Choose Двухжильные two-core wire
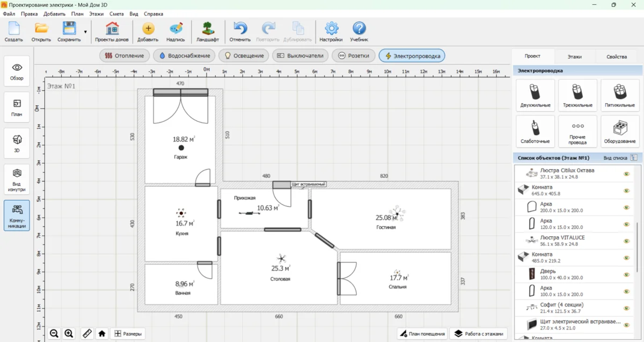 click(535, 96)
